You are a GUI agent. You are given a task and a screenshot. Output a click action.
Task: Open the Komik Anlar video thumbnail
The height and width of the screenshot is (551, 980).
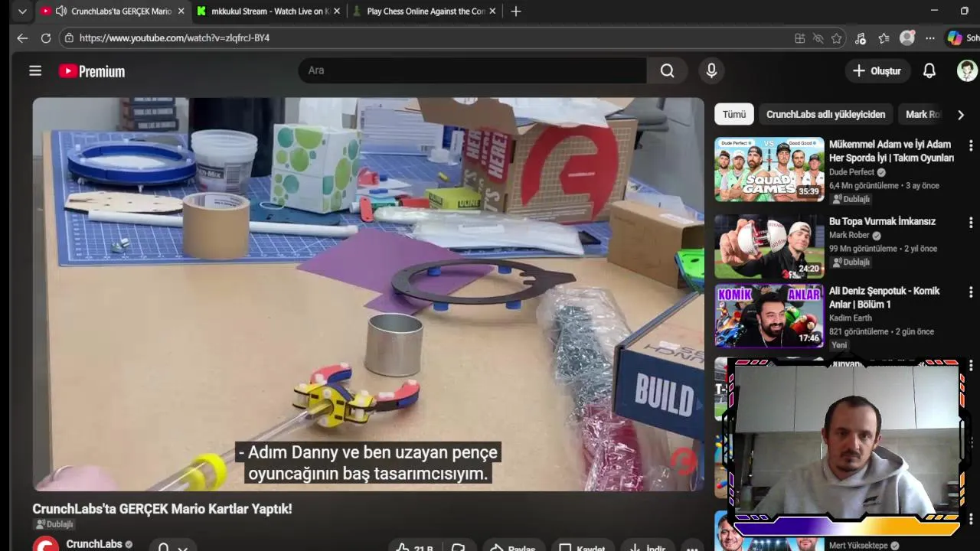pyautogui.click(x=769, y=316)
